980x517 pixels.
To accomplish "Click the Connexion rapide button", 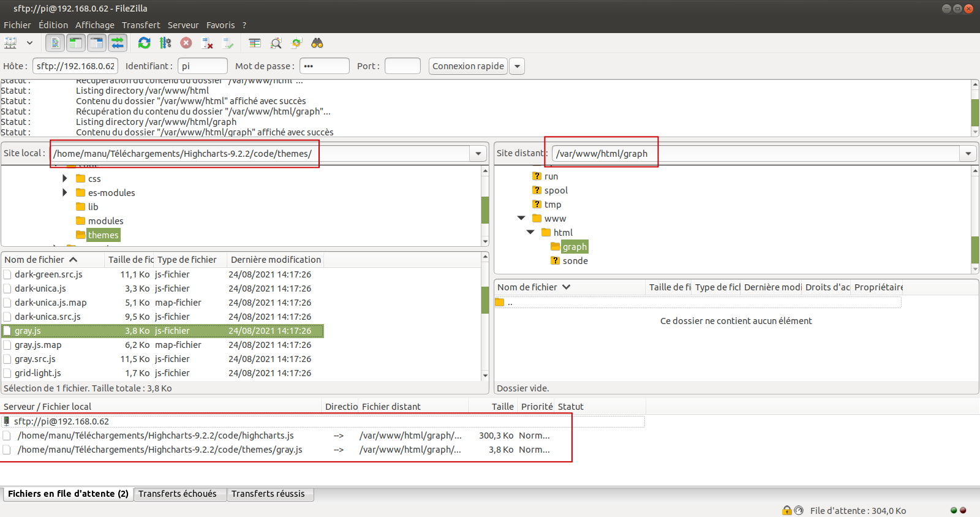I will point(468,66).
